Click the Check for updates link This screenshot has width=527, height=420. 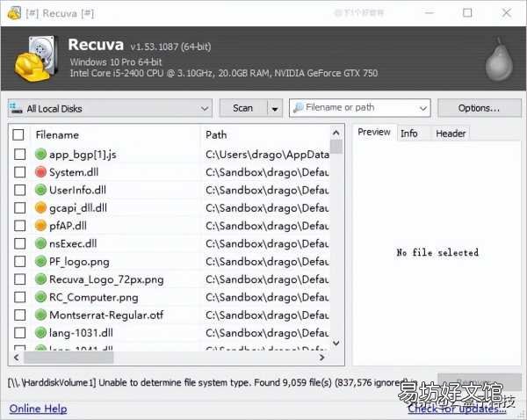pyautogui.click(x=457, y=409)
